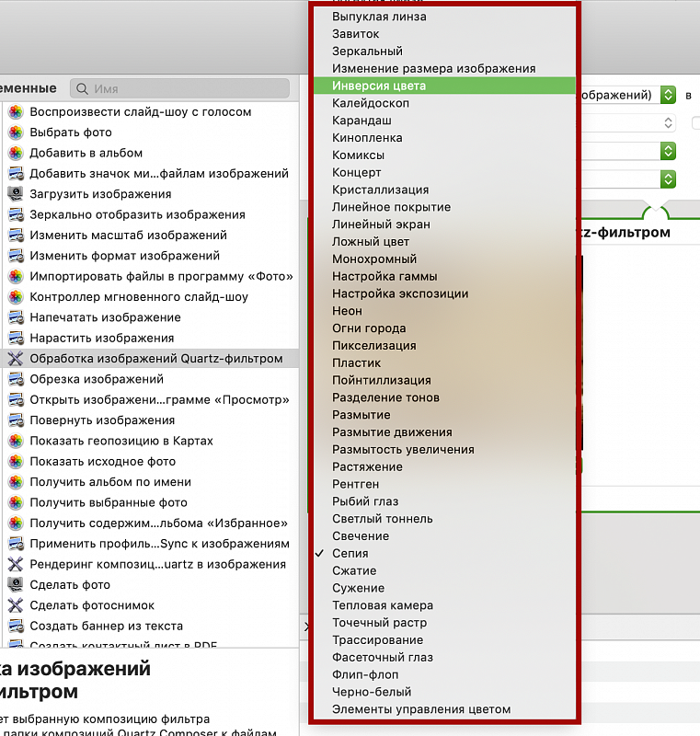Screen dimensions: 700x736
Task: Pick the Карандаш filter
Action: 444,121
